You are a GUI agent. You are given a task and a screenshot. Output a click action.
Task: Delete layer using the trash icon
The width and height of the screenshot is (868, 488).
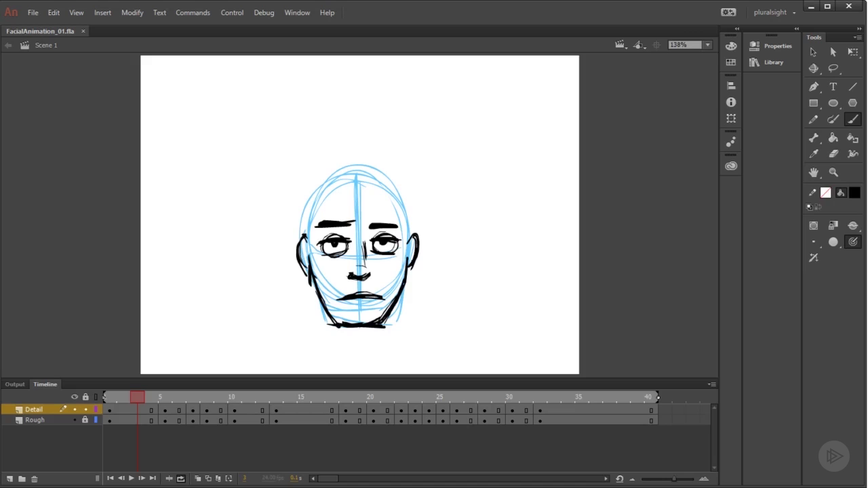click(x=35, y=479)
